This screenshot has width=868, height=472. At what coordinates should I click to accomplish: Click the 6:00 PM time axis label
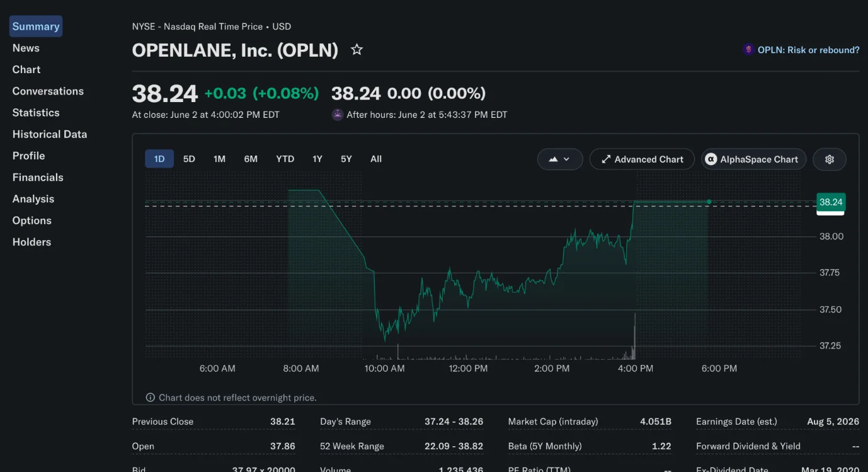coord(719,369)
